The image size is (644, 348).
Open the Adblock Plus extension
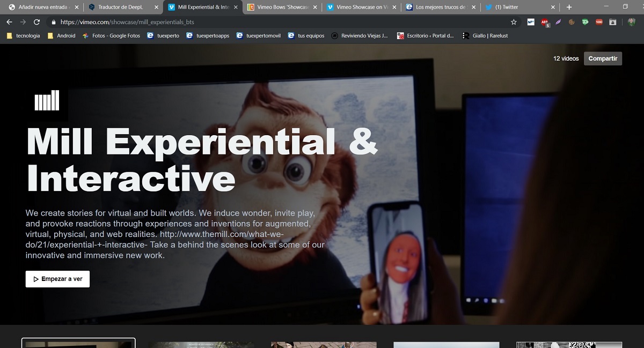point(545,22)
